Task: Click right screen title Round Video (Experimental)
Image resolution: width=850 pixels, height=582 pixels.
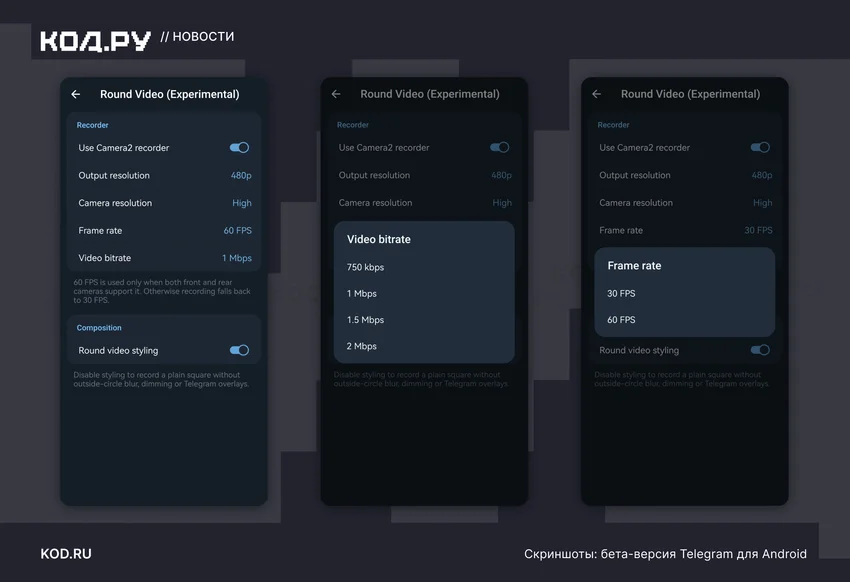Action: 691,94
